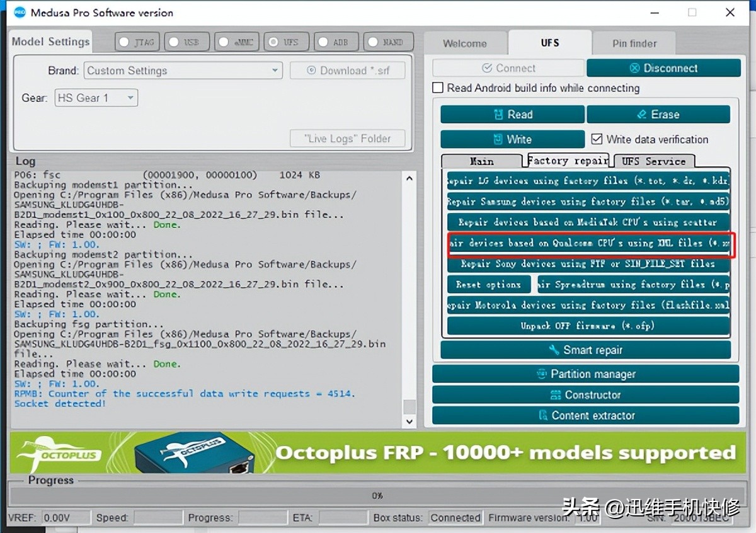Click the ETA status field
The image size is (756, 533).
[343, 518]
